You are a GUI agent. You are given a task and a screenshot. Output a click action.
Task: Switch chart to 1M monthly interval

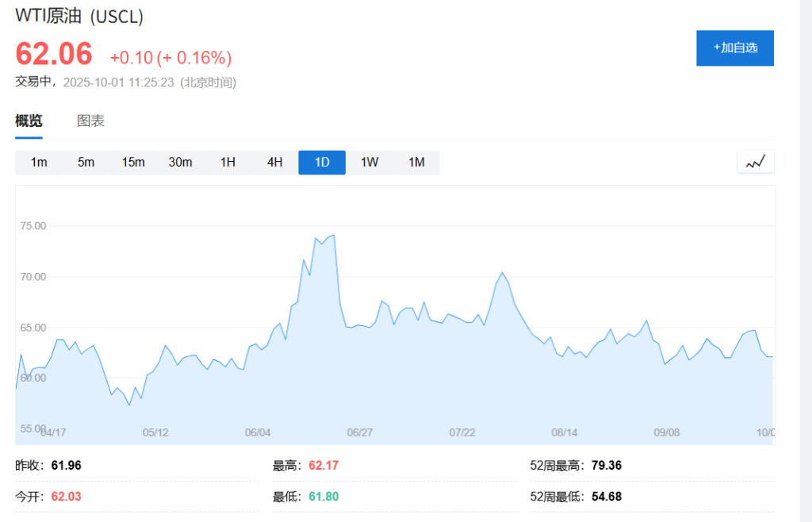(x=416, y=163)
